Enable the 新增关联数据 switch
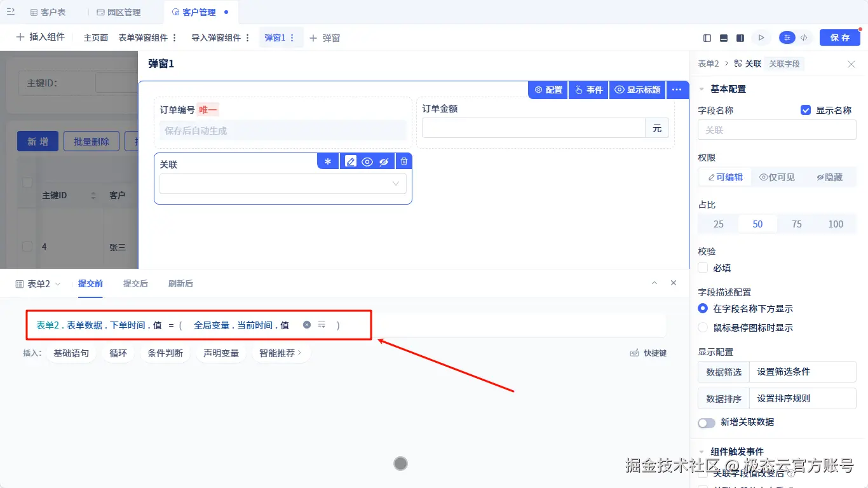The width and height of the screenshot is (868, 488). click(x=707, y=423)
